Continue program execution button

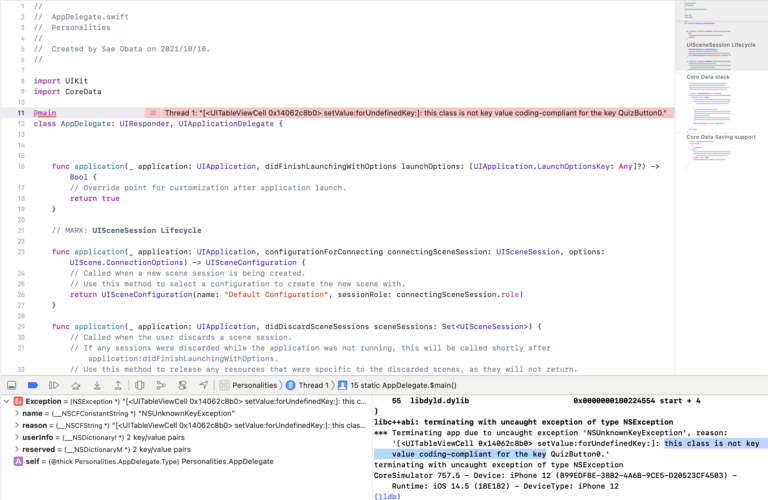coord(54,385)
